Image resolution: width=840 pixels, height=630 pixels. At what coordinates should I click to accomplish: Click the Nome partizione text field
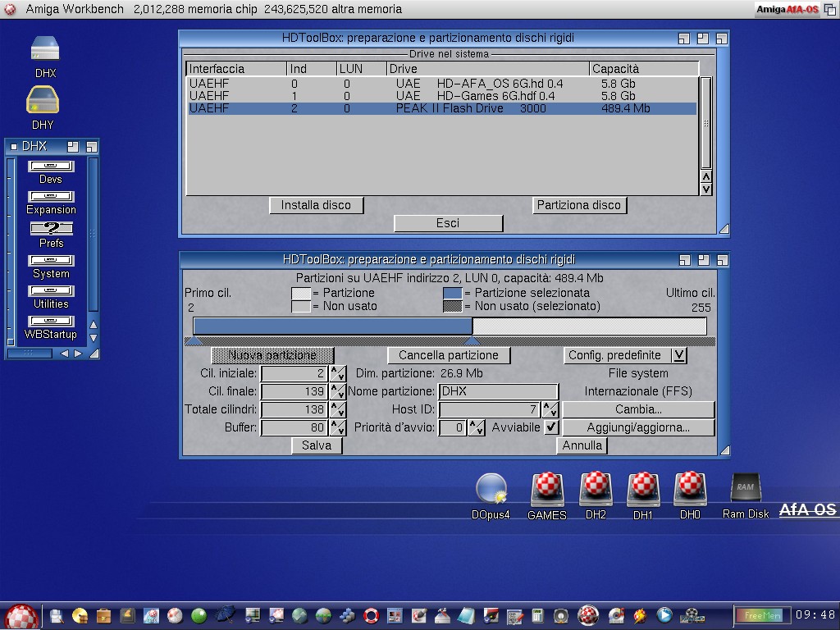(498, 391)
